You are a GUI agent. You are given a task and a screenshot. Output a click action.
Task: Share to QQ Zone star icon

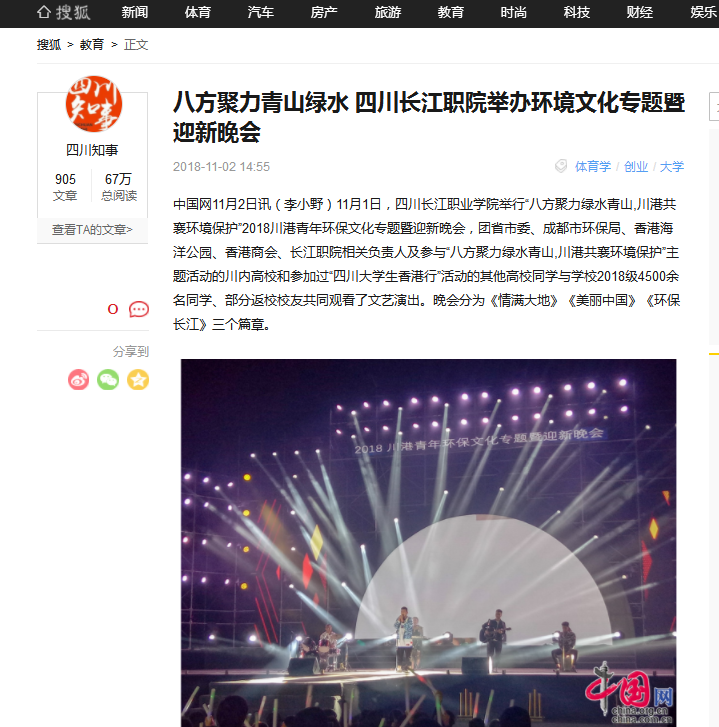[138, 380]
